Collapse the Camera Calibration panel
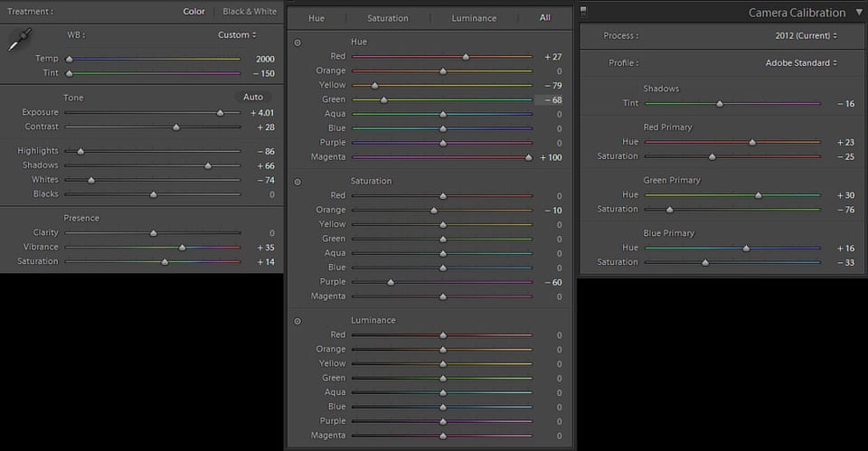 [859, 12]
